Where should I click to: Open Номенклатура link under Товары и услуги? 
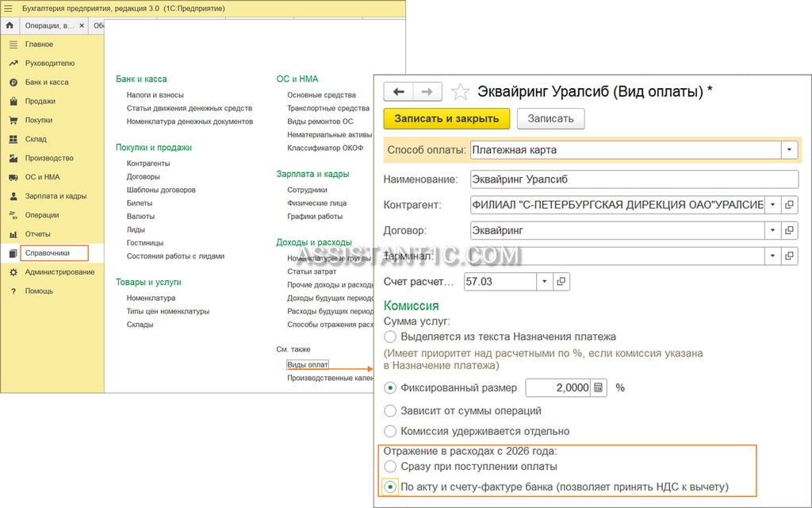pyautogui.click(x=151, y=298)
